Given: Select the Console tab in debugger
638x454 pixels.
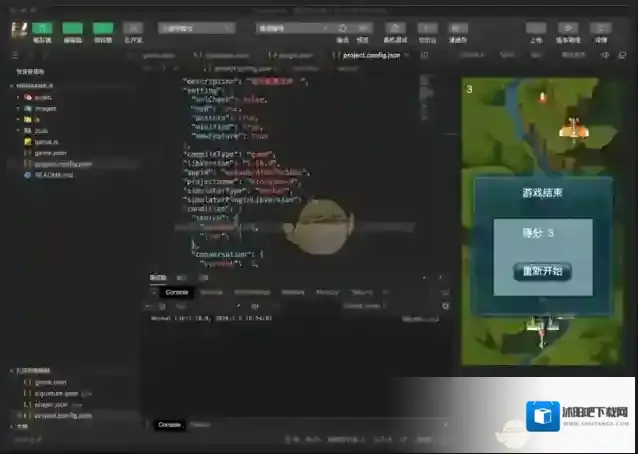Looking at the screenshot, I should 176,291.
